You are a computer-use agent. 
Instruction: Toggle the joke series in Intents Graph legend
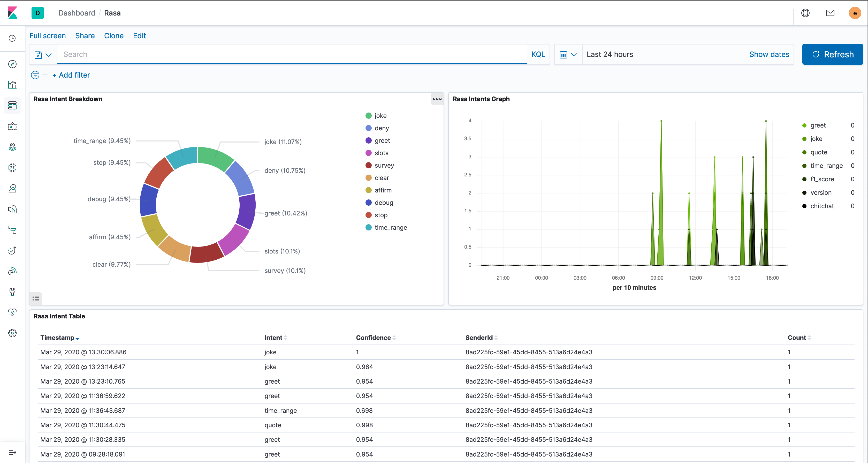coord(817,139)
